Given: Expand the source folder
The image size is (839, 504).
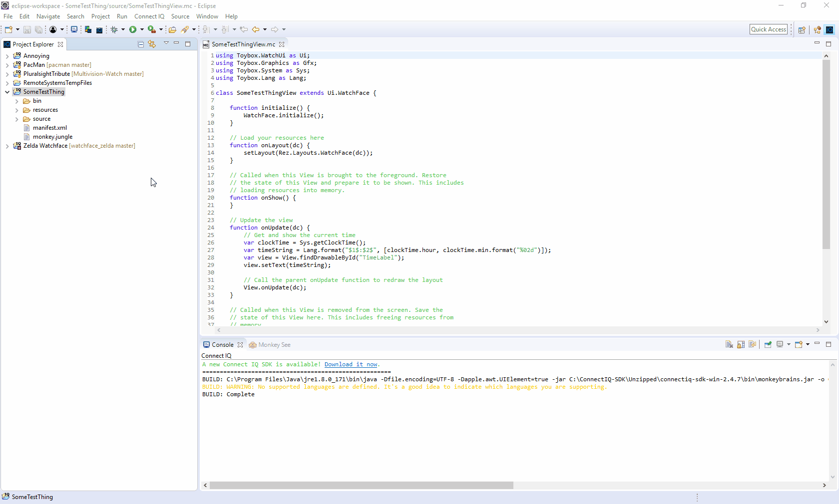Looking at the screenshot, I should pyautogui.click(x=16, y=119).
